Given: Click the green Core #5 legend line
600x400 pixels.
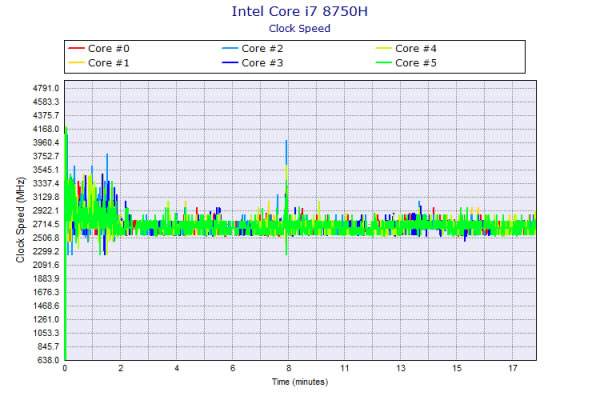Looking at the screenshot, I should pos(384,63).
